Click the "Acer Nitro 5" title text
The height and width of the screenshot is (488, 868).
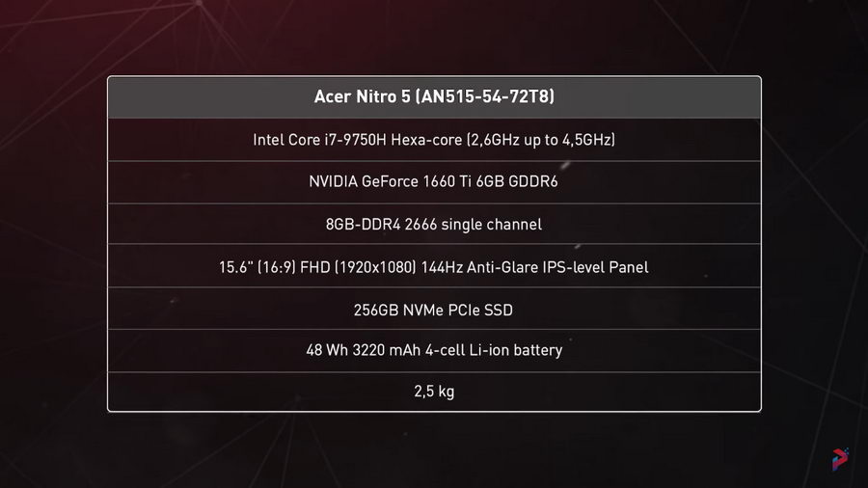[364, 96]
